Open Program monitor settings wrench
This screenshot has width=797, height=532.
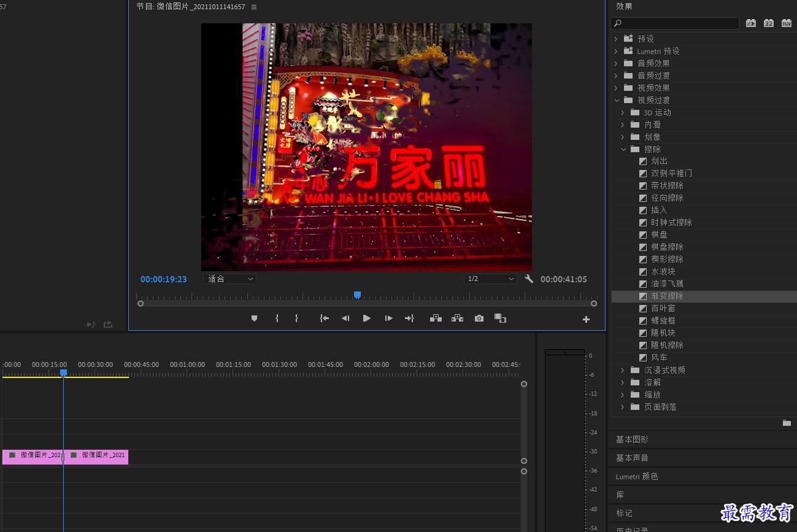point(529,279)
